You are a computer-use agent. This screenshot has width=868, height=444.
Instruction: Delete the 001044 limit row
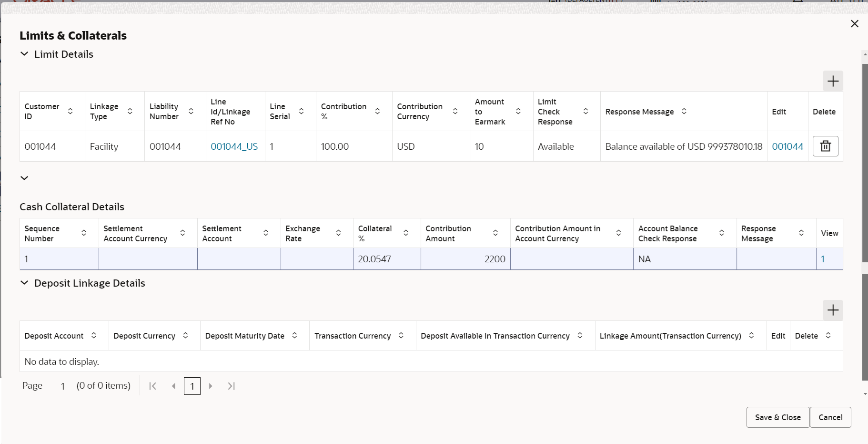(x=826, y=146)
